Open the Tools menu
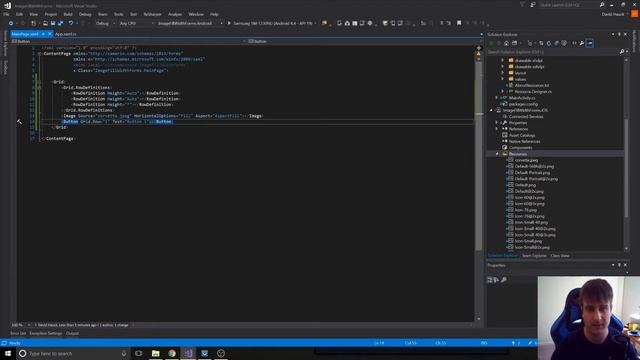Viewport: 640px width, 360px height. click(x=118, y=14)
